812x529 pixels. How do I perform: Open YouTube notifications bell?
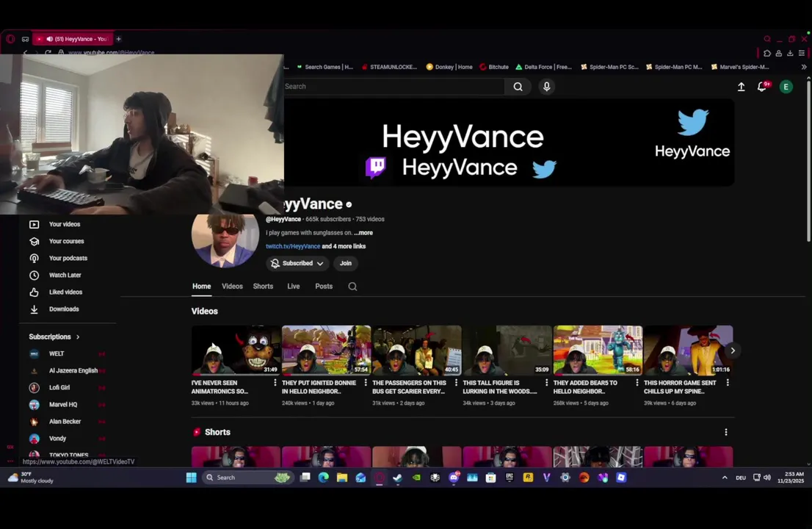(x=762, y=87)
